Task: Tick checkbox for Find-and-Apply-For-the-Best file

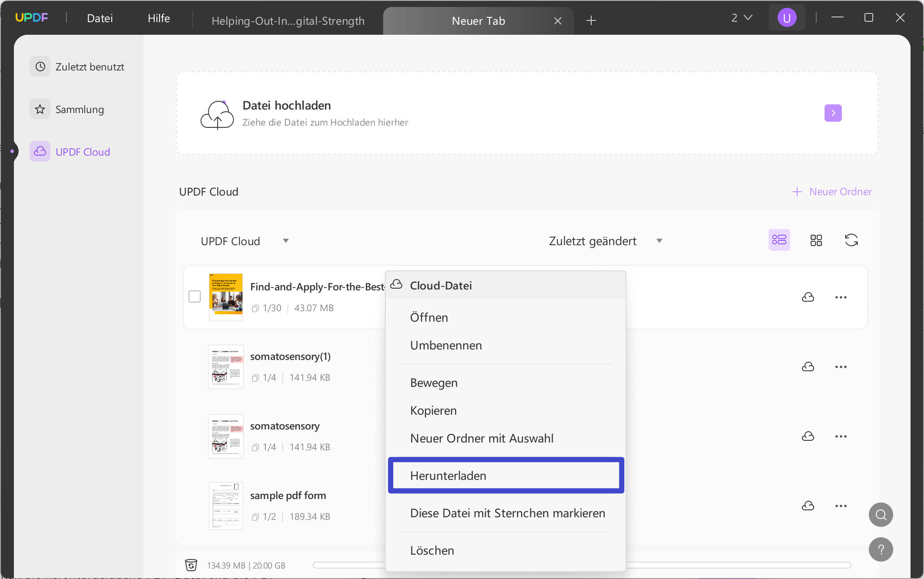Action: coord(195,297)
